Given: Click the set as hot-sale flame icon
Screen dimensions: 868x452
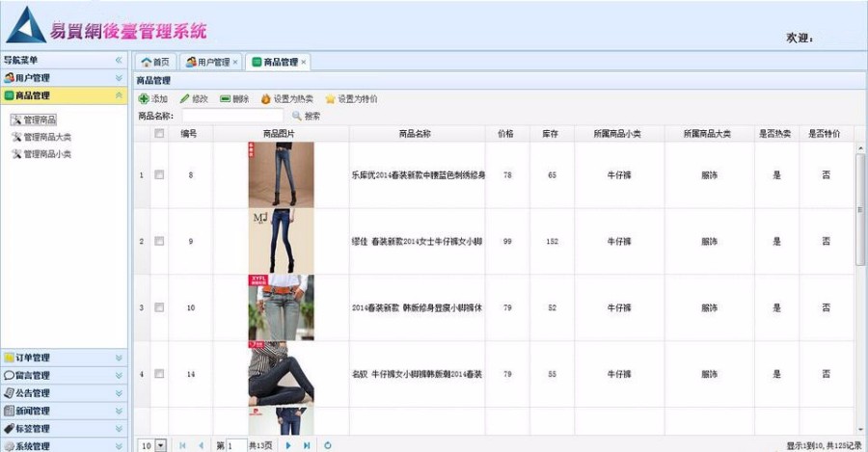Looking at the screenshot, I should tap(266, 99).
